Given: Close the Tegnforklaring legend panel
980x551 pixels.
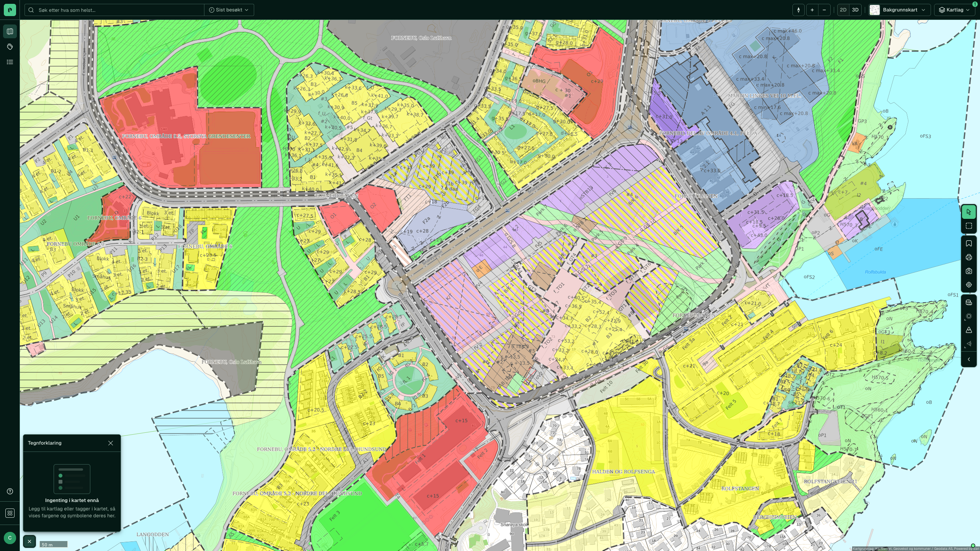Looking at the screenshot, I should point(111,443).
